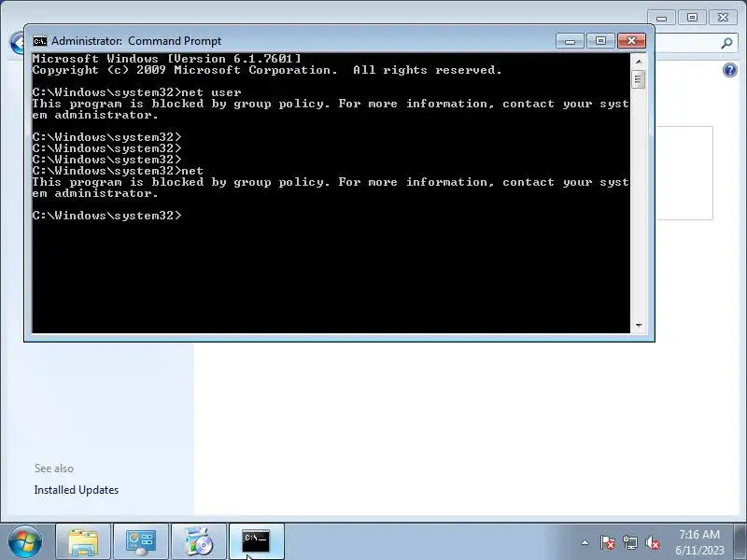Maximize the background Control Panel window

pyautogui.click(x=692, y=18)
